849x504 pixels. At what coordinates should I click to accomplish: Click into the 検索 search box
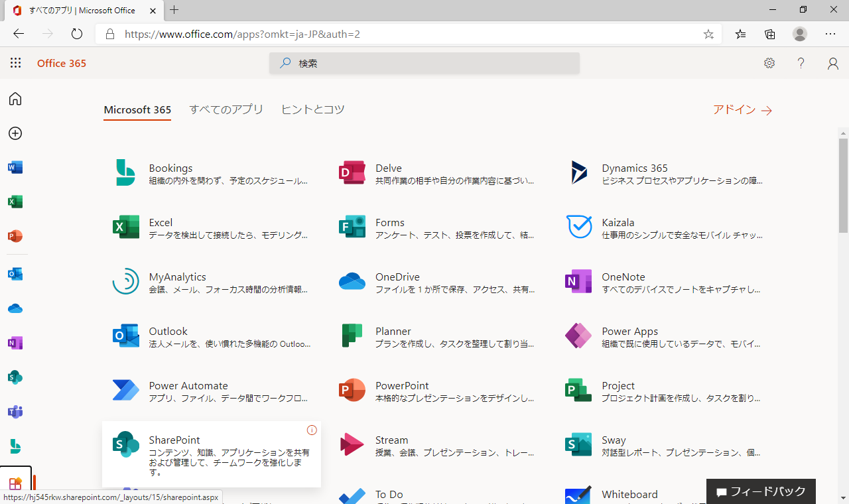(424, 63)
